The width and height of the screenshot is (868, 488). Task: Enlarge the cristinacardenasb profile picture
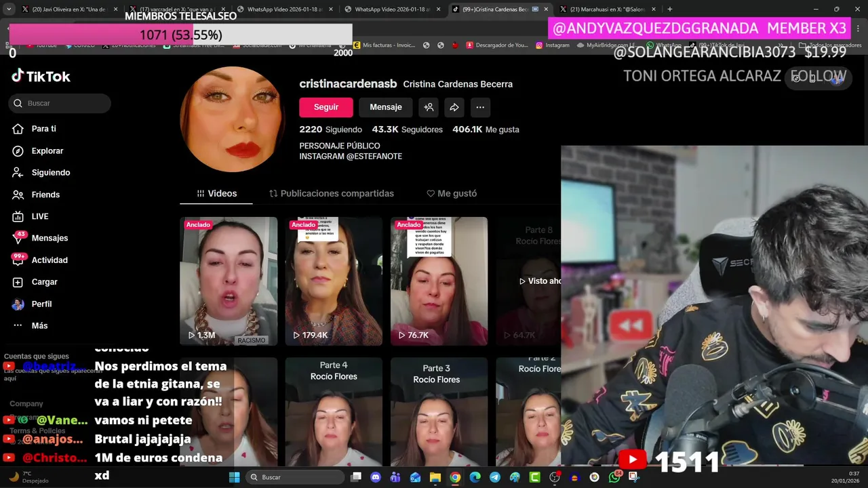233,119
